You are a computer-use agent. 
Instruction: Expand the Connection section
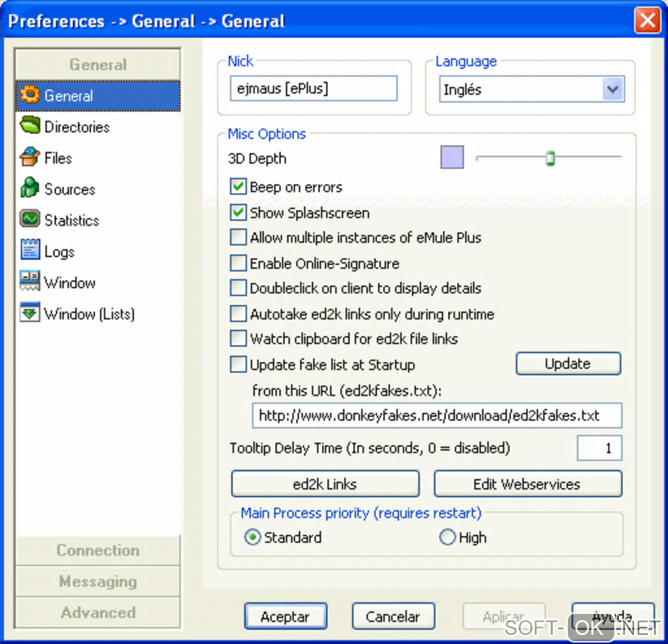pyautogui.click(x=98, y=550)
